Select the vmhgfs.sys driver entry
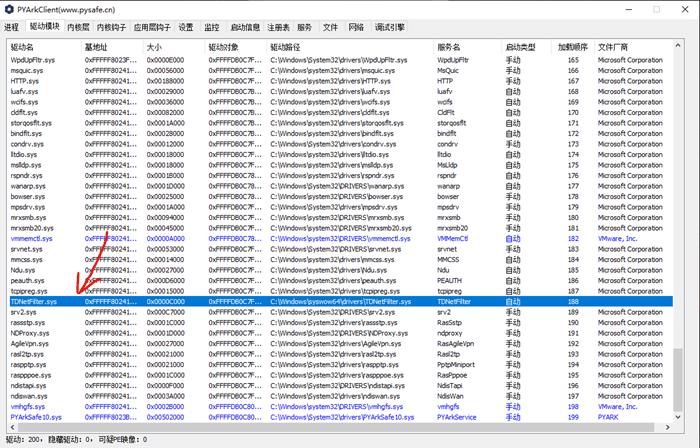The image size is (700, 448). click(28, 406)
